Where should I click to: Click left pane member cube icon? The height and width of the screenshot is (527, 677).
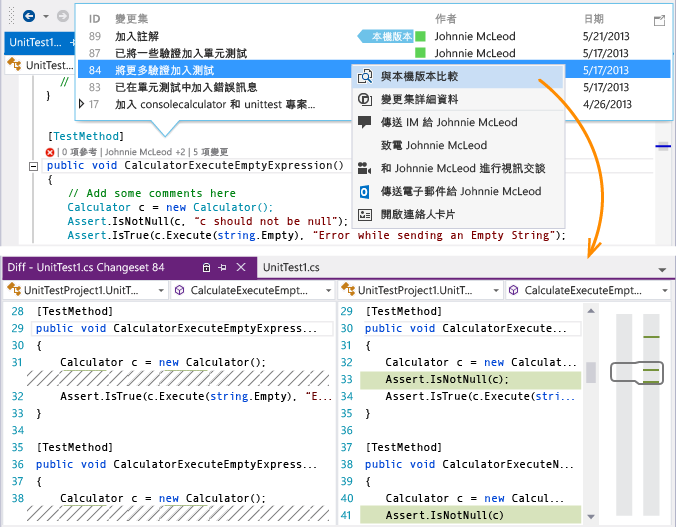click(x=179, y=290)
